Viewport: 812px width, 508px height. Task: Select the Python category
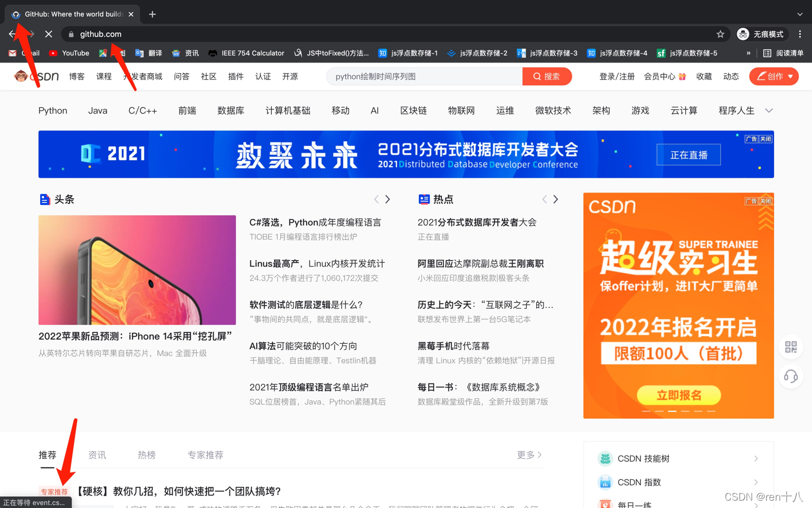[52, 111]
